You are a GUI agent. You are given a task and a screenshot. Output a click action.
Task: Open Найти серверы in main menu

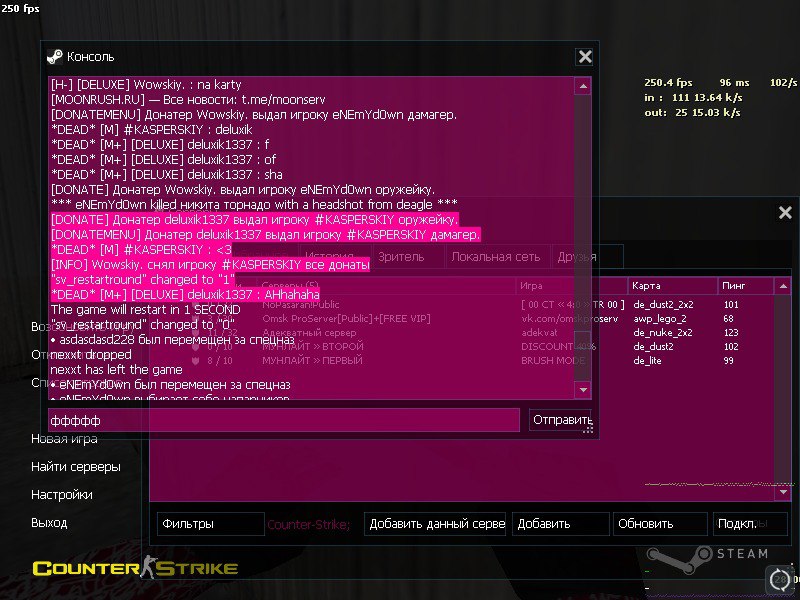click(76, 467)
